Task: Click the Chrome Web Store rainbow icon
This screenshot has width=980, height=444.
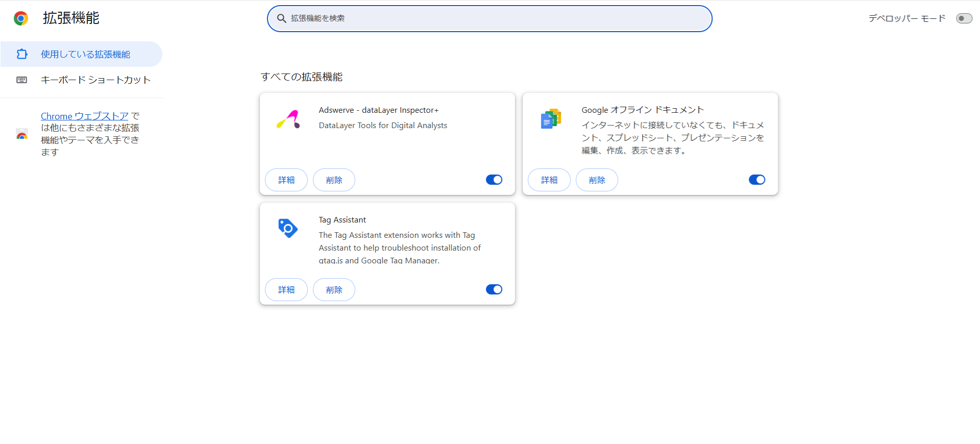Action: (22, 134)
